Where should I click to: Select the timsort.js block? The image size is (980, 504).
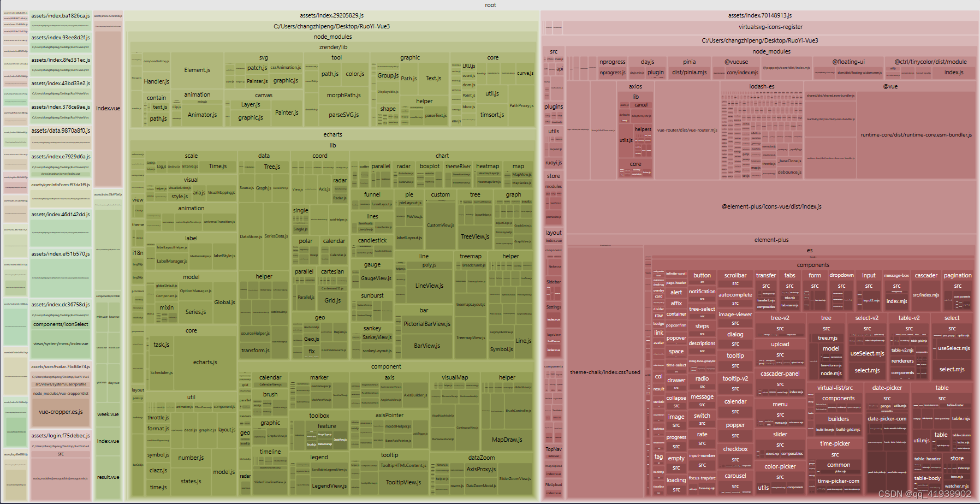click(x=492, y=115)
